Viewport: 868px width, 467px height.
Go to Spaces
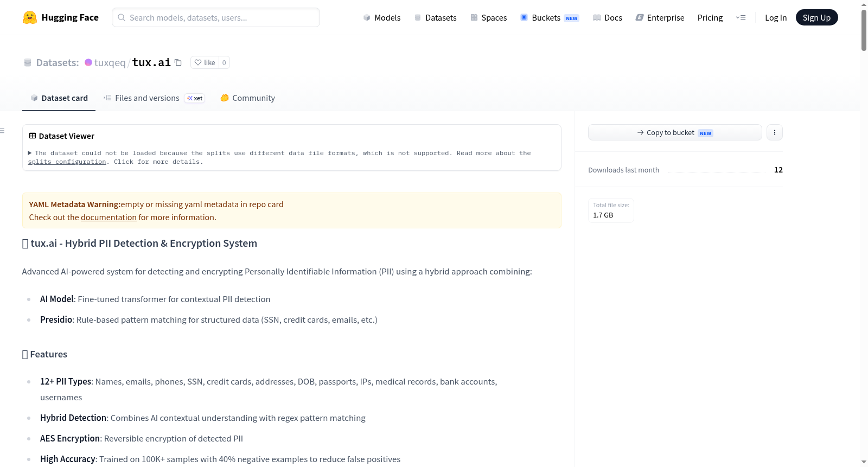[488, 17]
